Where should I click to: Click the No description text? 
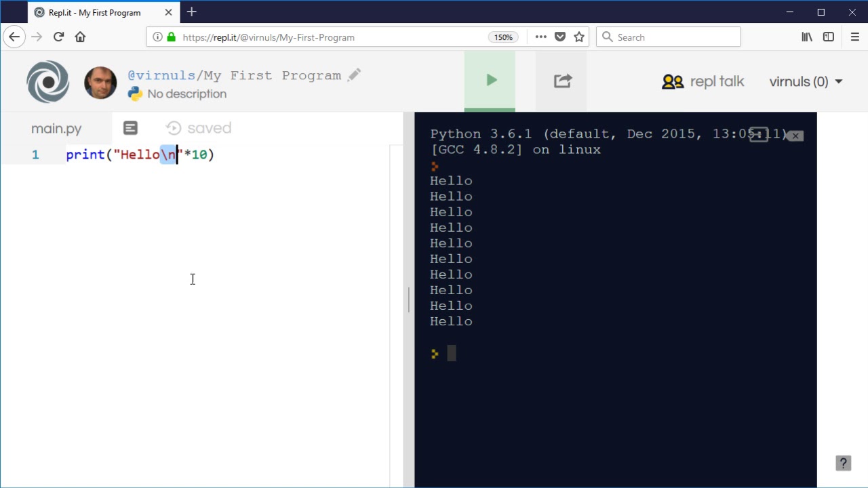click(x=187, y=94)
